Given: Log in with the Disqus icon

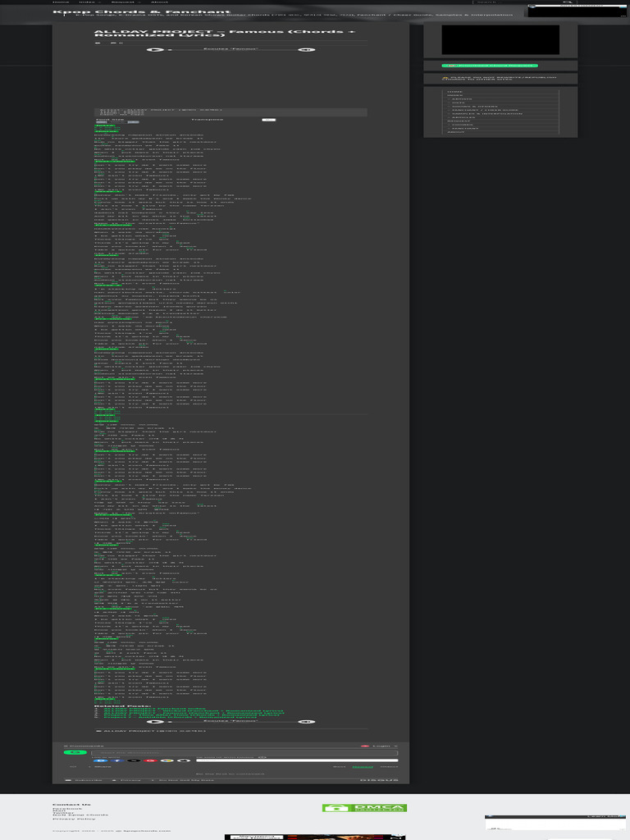Looking at the screenshot, I should click(x=101, y=760).
